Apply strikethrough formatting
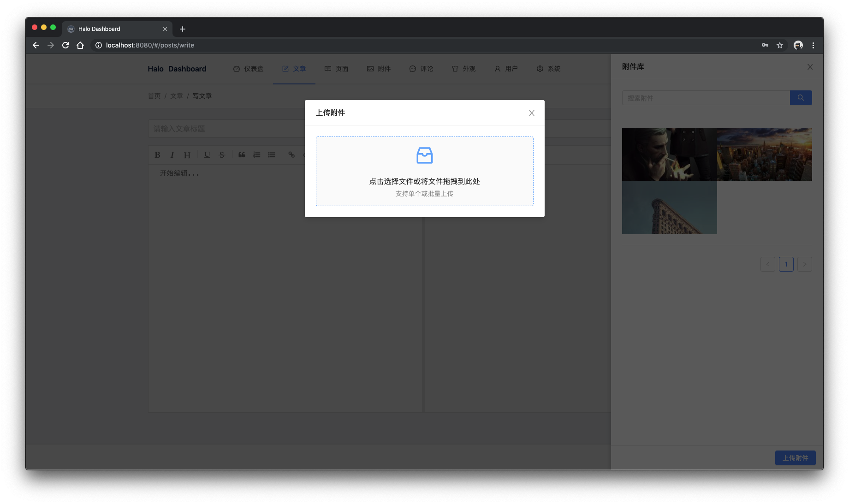The width and height of the screenshot is (849, 504). coord(221,155)
